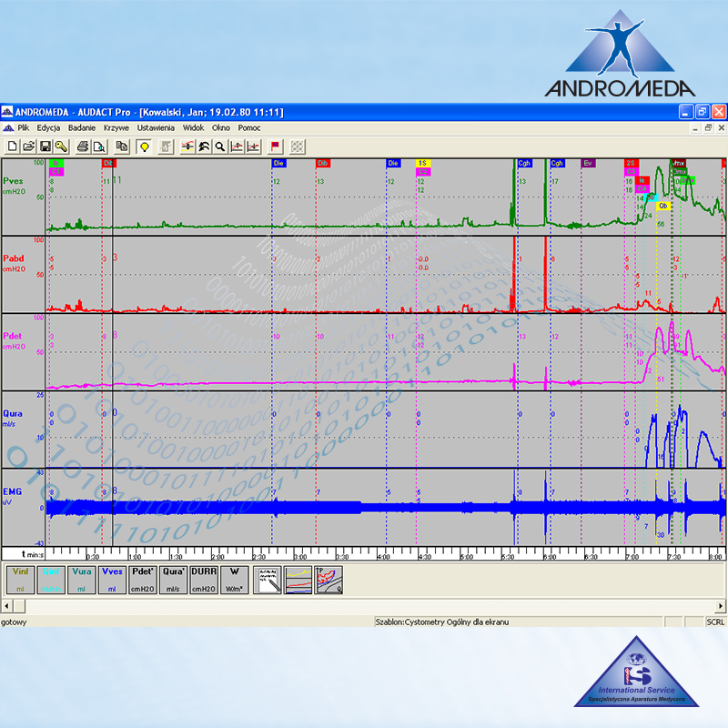Open the window system menu via title-bar icon

click(x=9, y=111)
